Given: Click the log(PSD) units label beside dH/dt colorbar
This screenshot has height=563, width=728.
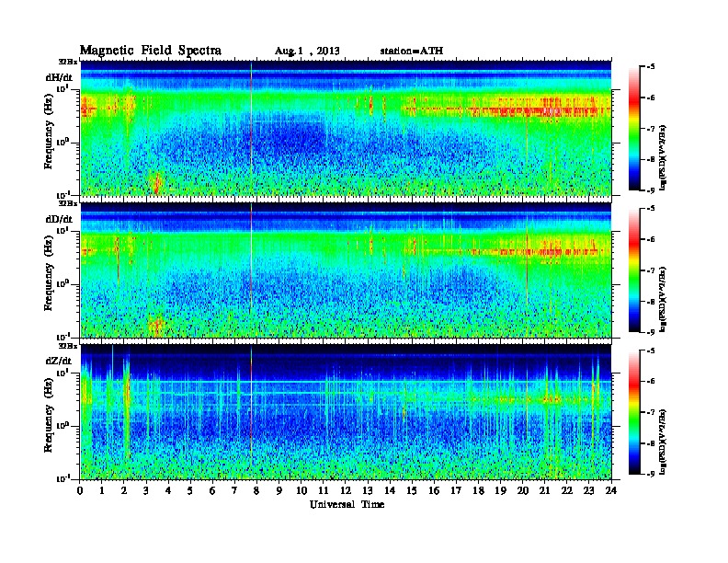Looking at the screenshot, I should click(x=664, y=157).
